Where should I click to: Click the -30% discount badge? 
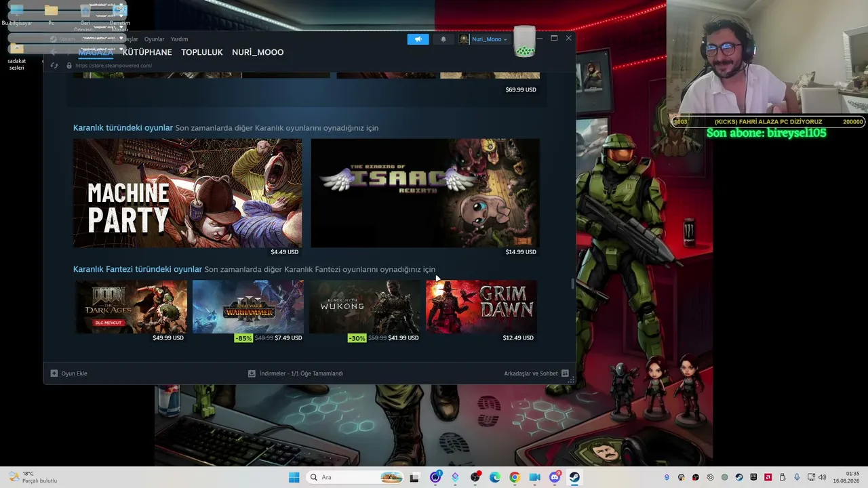tap(357, 338)
